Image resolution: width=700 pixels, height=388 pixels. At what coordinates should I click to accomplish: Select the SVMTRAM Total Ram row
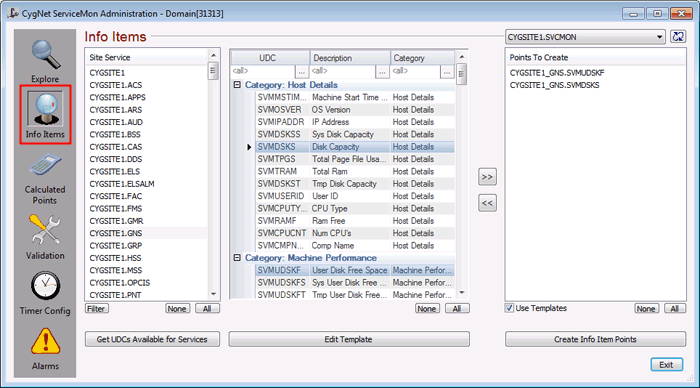(355, 171)
